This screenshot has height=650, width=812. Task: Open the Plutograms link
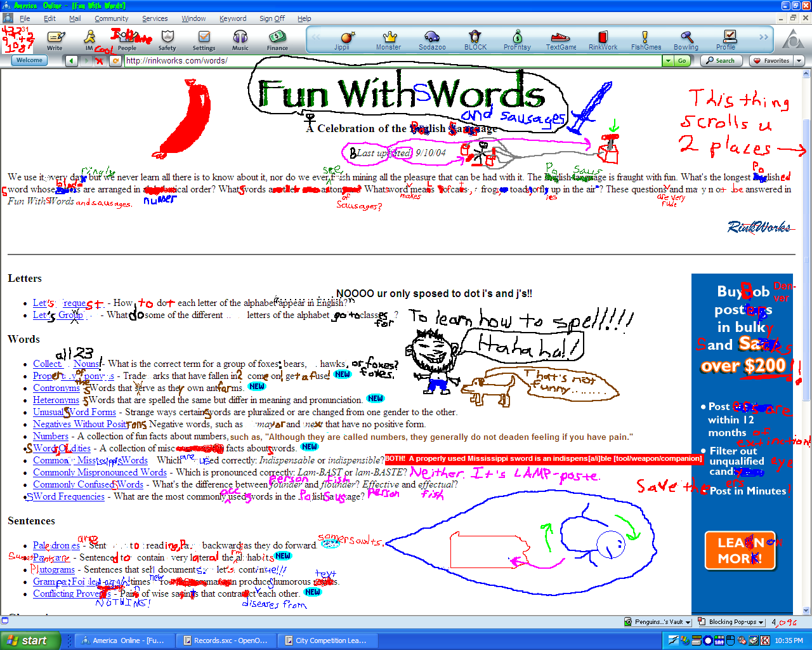(54, 569)
